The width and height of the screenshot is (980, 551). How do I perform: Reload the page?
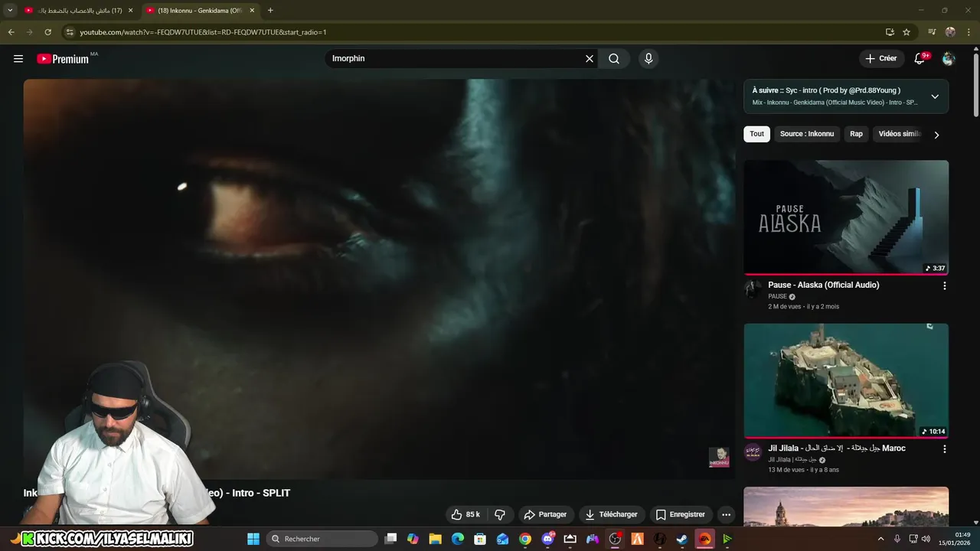(47, 32)
